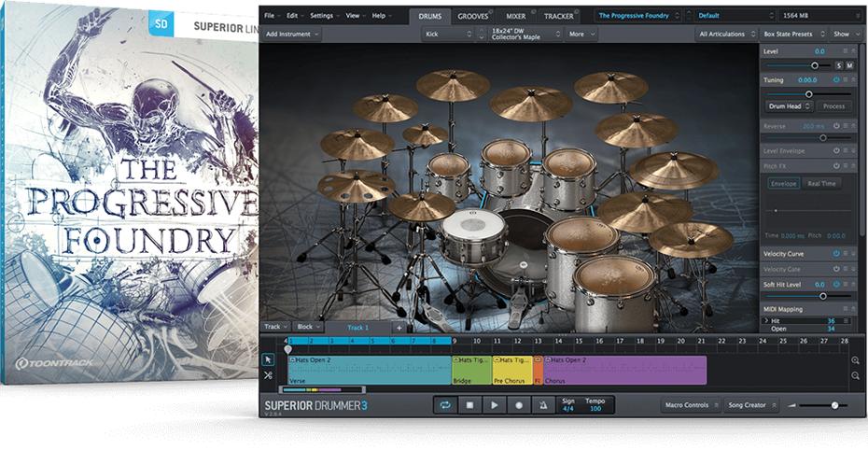Screen dimensions: 868x450
Task: Mute the drum with the M button
Action: (x=849, y=65)
